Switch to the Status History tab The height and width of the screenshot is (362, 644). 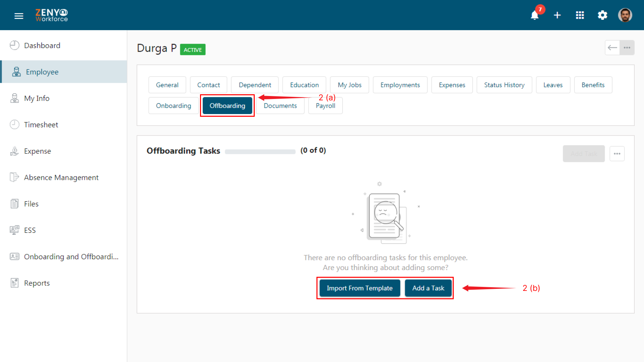(x=504, y=85)
